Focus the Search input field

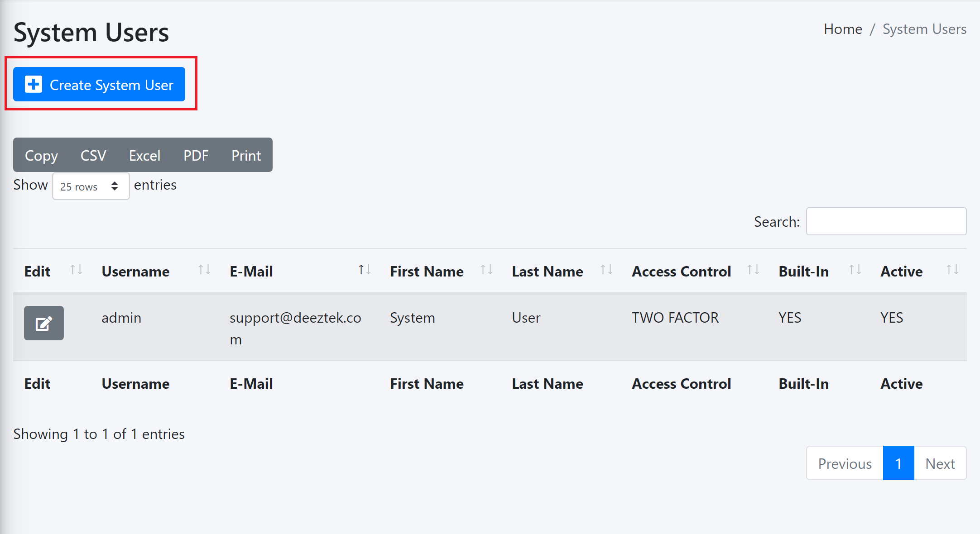coord(886,221)
